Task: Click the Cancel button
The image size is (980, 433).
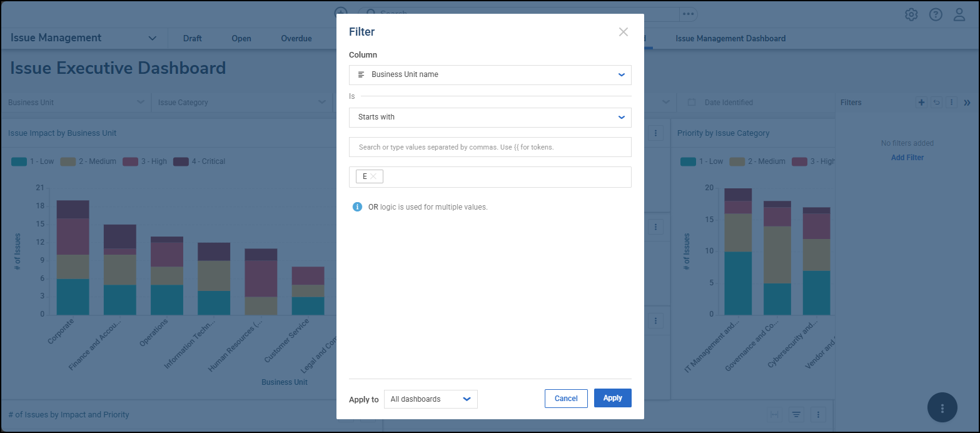Action: [566, 399]
